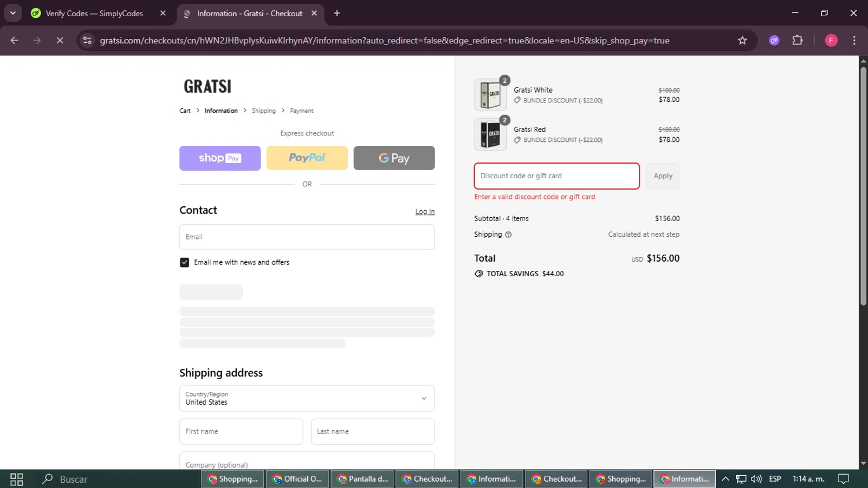Pay with Google Pay express checkout
The height and width of the screenshot is (488, 868).
(x=394, y=158)
